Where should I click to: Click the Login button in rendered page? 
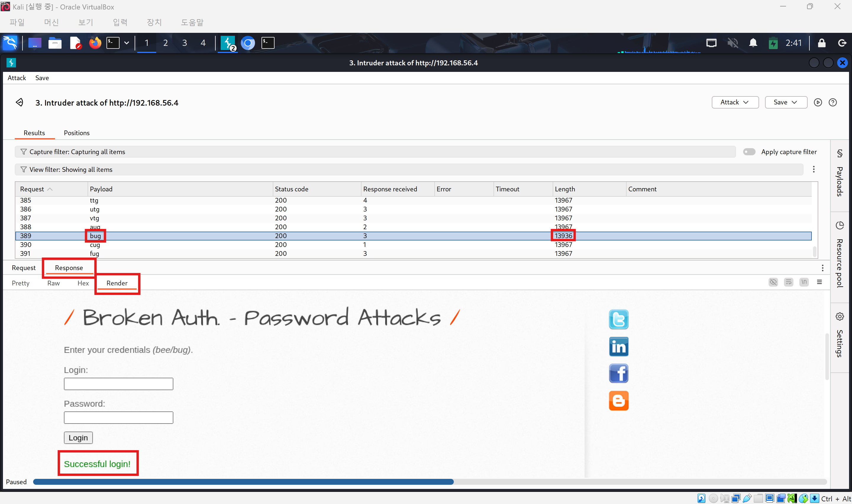(78, 437)
